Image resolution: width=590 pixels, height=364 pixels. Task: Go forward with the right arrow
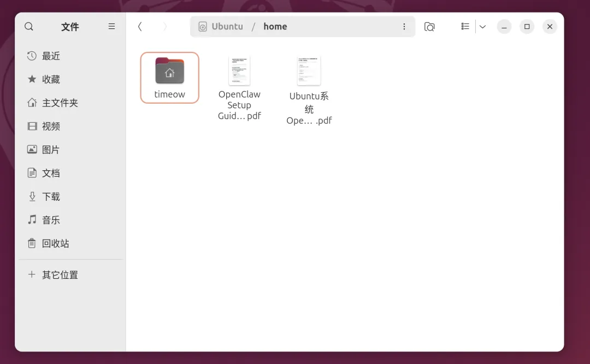[x=165, y=26]
